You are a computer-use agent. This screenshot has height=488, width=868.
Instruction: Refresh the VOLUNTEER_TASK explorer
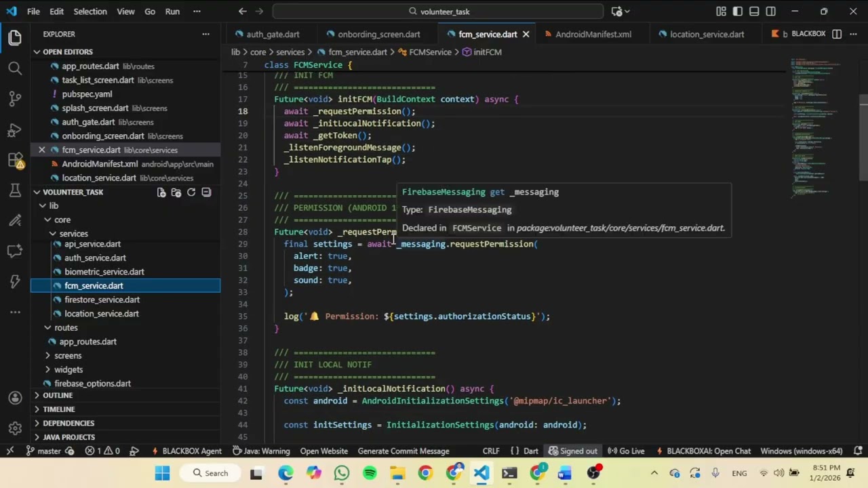point(191,192)
